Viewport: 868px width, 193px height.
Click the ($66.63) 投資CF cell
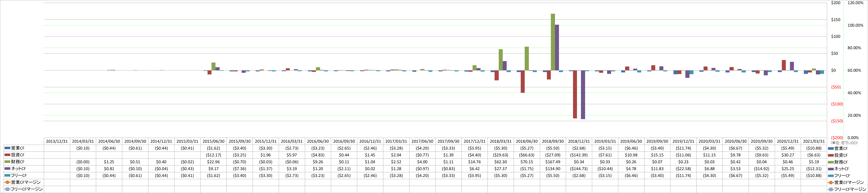pos(527,155)
